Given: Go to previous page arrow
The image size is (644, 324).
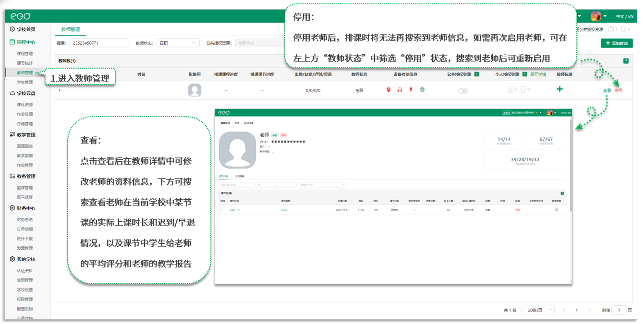Looking at the screenshot, I should pyautogui.click(x=564, y=310).
